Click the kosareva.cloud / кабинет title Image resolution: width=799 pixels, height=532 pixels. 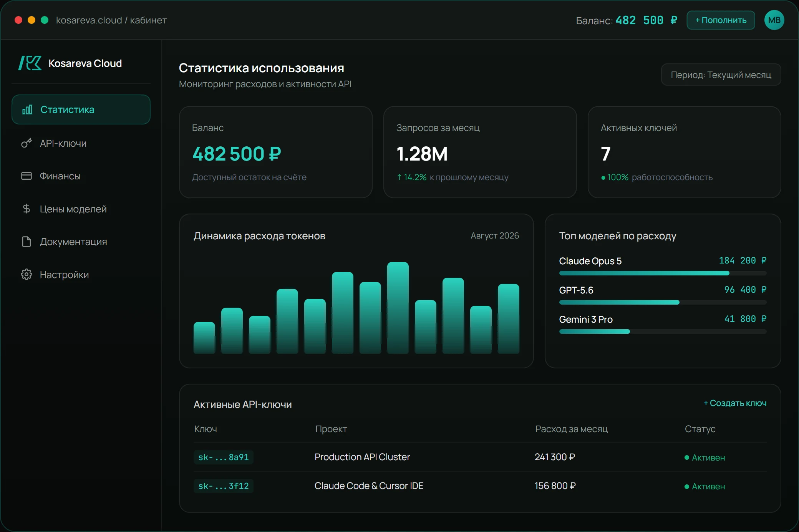(x=111, y=20)
